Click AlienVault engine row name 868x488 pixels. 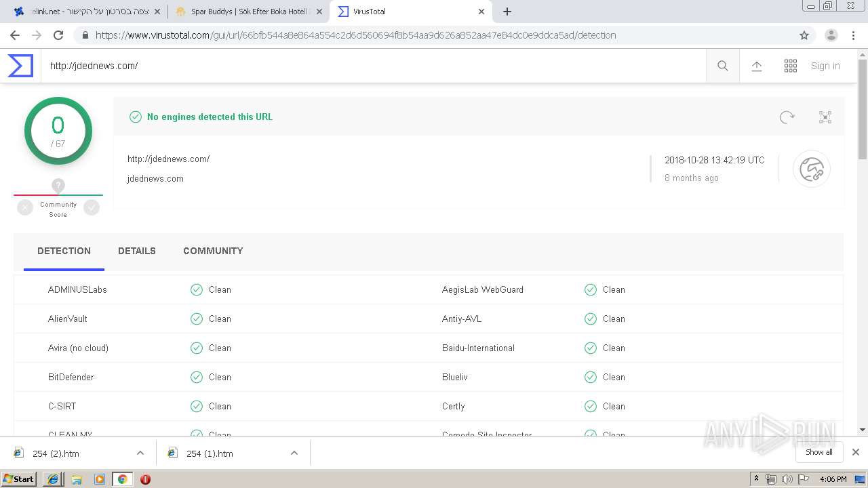pyautogui.click(x=68, y=319)
